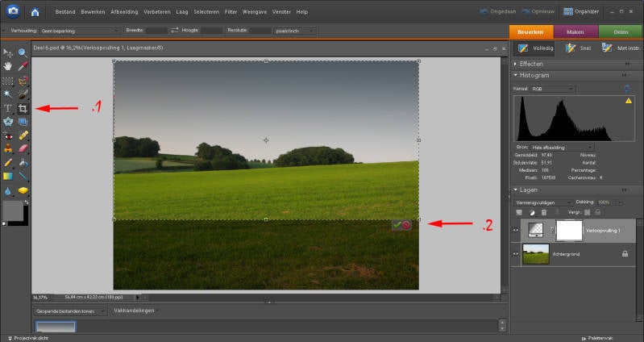This screenshot has width=644, height=342.
Task: Collapse the Histogram panel
Action: point(515,75)
